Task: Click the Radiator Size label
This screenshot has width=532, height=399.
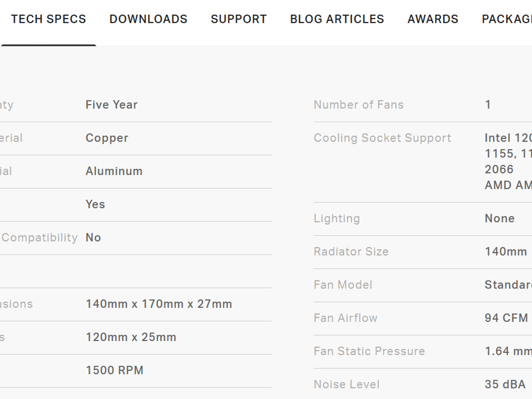Action: 351,252
